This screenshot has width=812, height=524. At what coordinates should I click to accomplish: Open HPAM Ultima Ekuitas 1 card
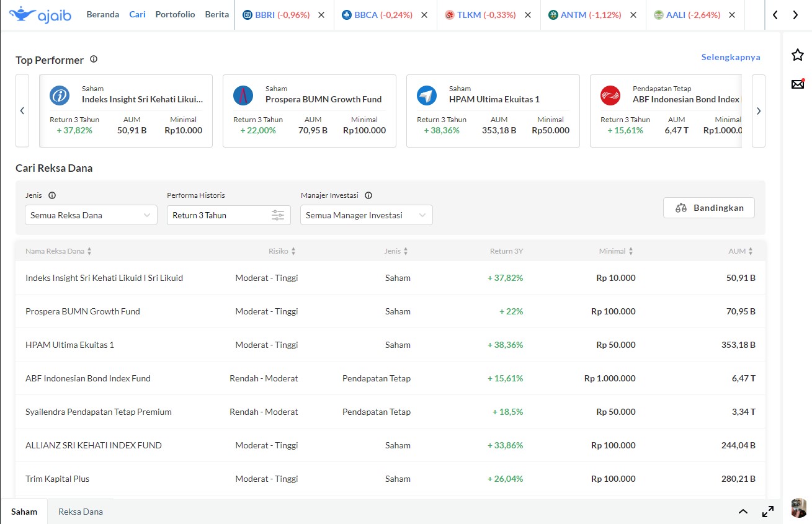493,111
